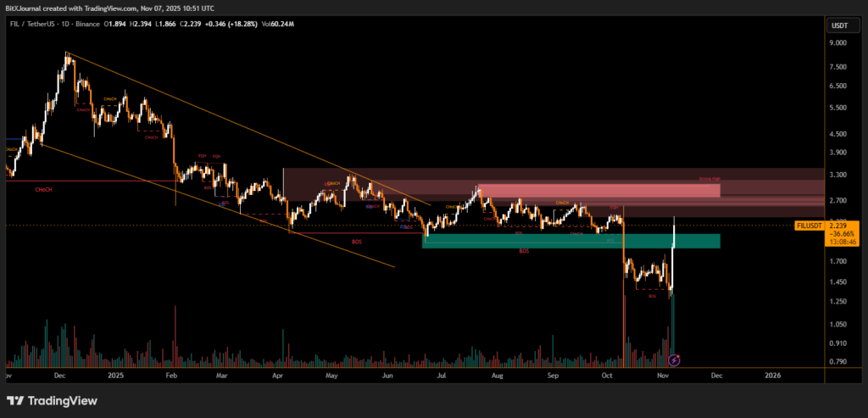The width and height of the screenshot is (868, 418).
Task: Select the bright red supply zone rectangle
Action: (x=598, y=191)
